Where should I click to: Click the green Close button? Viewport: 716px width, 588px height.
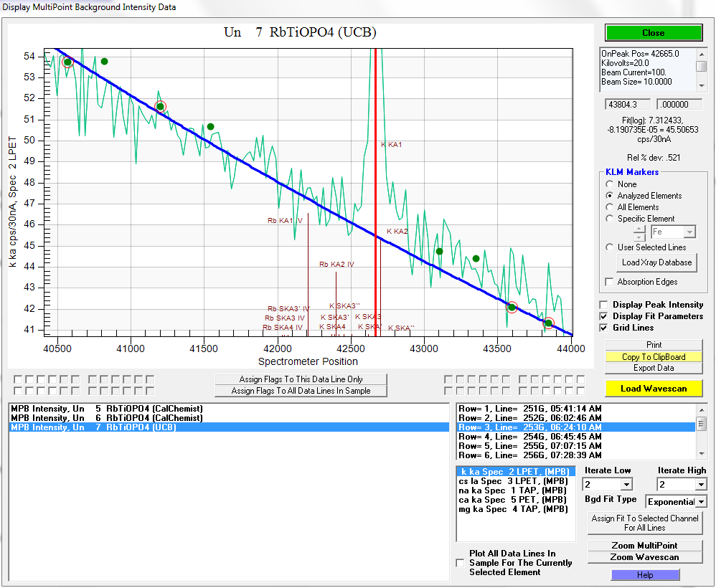pyautogui.click(x=653, y=33)
